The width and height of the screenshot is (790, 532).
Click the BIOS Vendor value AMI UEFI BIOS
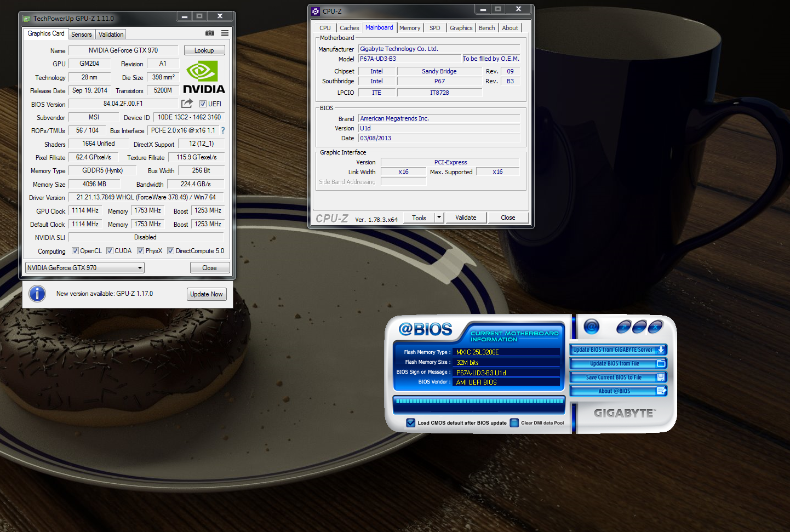(x=507, y=382)
